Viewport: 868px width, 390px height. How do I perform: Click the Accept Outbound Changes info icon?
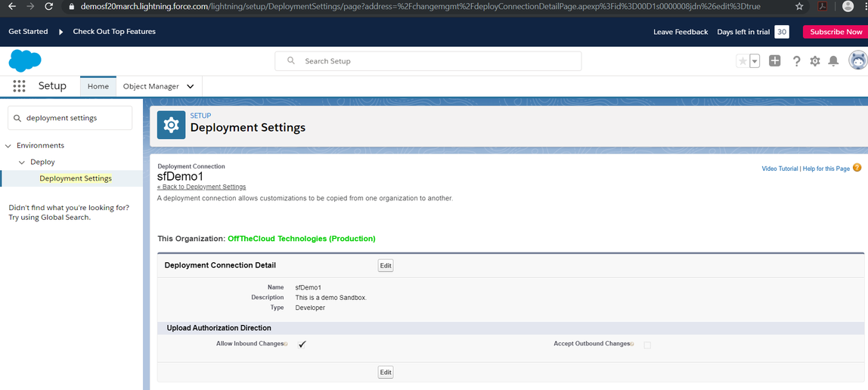(632, 344)
